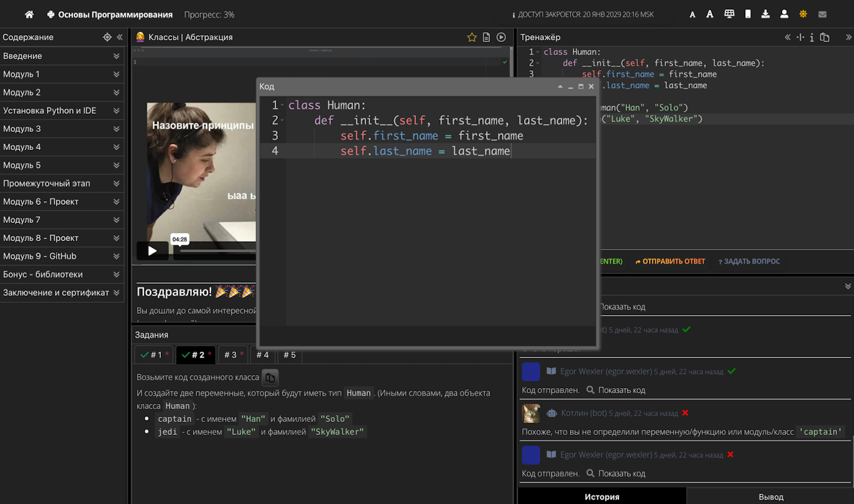Screen dimensions: 854x504
Task: Collapse the Содержание sidebar panel
Action: point(119,37)
